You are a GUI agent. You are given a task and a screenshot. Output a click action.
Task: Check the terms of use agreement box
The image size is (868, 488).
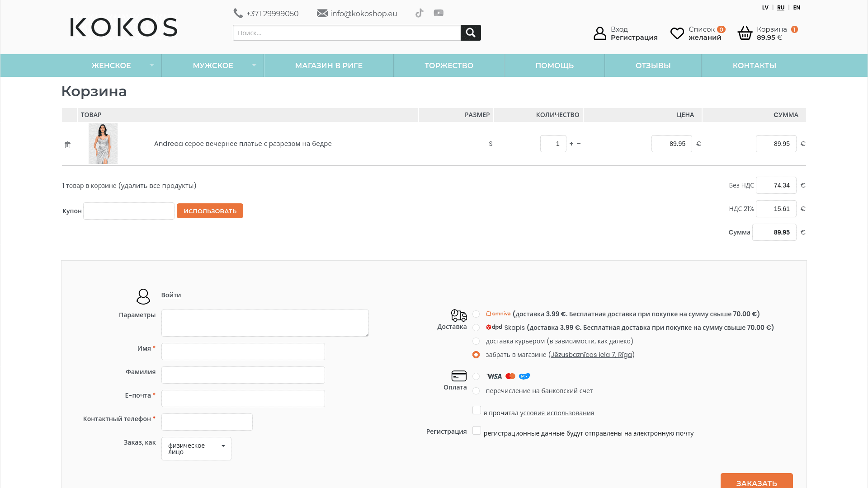pos(476,410)
